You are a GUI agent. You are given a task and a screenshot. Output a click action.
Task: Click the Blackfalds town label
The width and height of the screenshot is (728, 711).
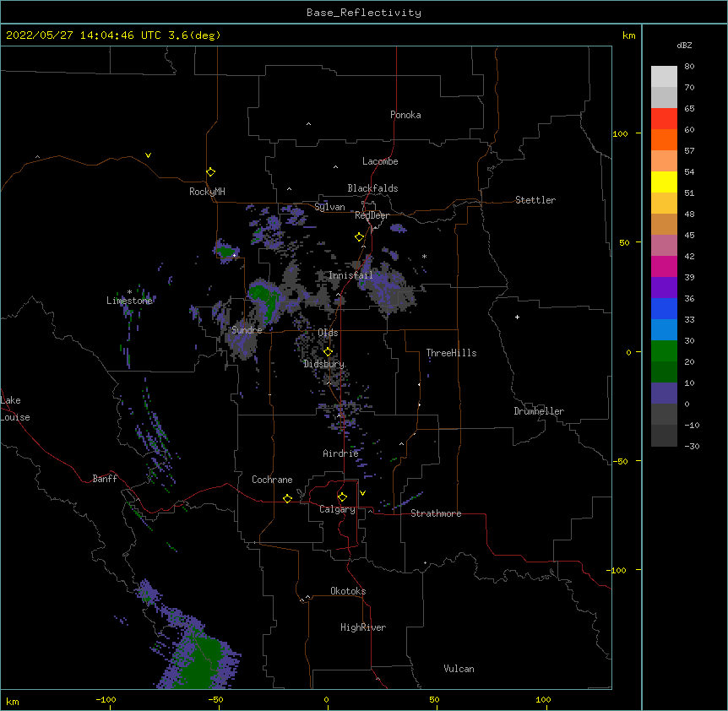[372, 188]
